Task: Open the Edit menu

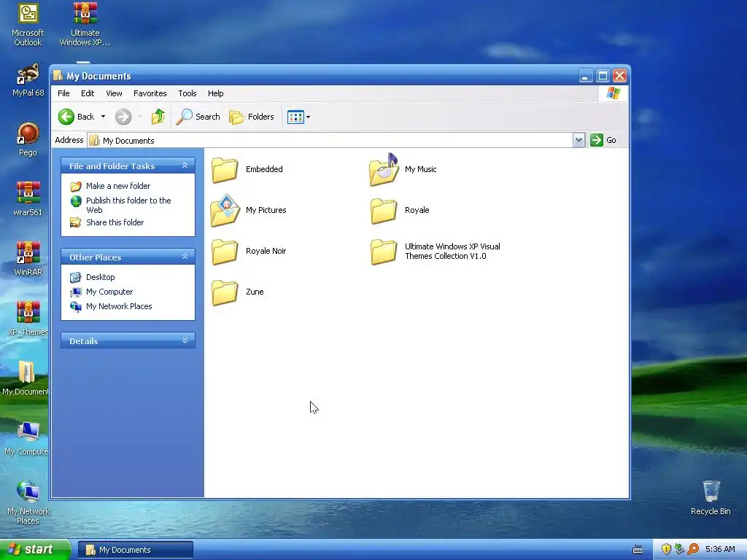Action: point(88,93)
